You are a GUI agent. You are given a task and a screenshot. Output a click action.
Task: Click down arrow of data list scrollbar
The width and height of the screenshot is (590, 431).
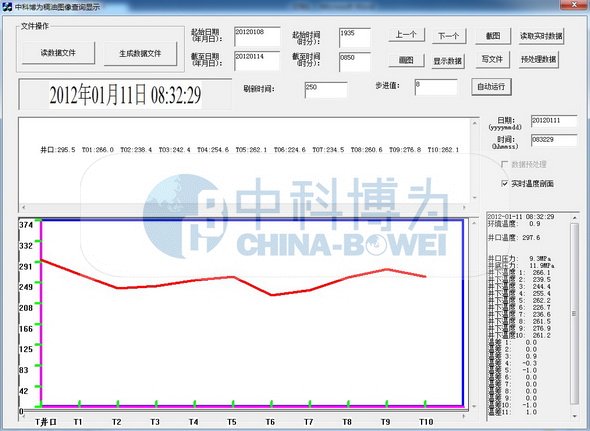pos(575,416)
